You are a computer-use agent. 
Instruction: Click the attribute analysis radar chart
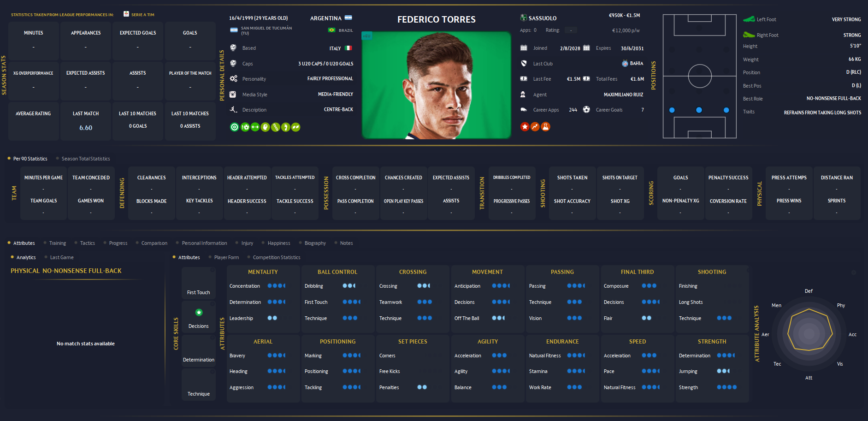point(809,334)
